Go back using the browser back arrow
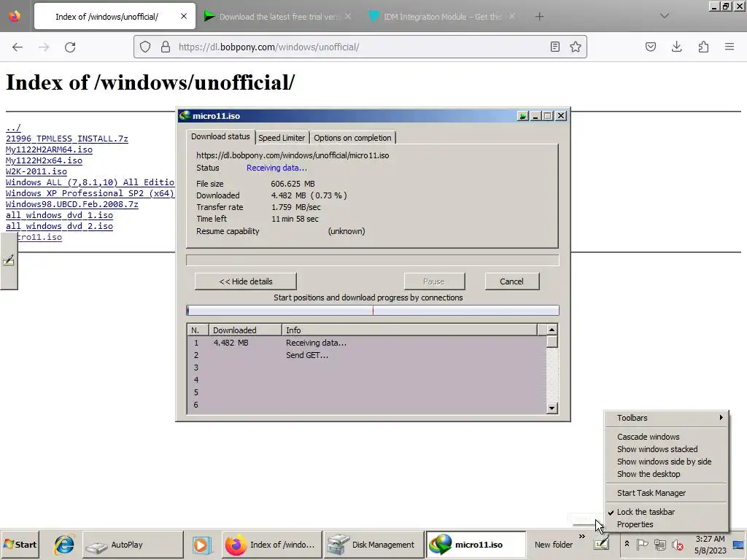 (x=18, y=47)
